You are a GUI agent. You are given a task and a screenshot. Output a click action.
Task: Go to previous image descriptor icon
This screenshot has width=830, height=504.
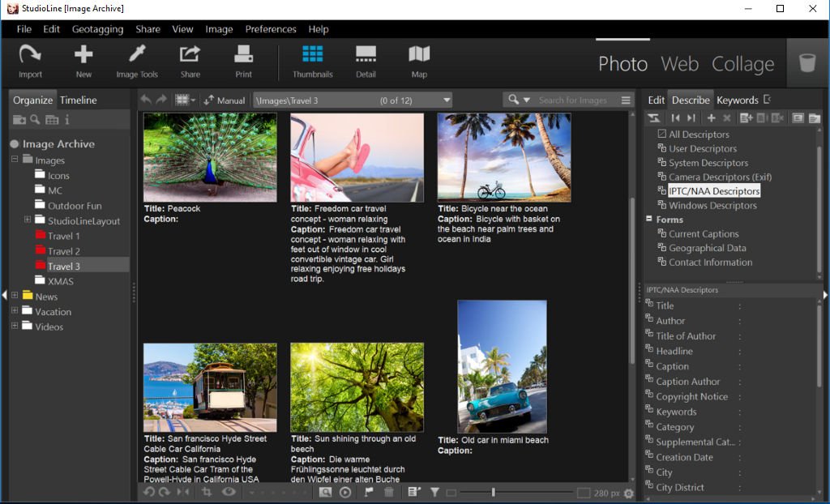(x=675, y=118)
